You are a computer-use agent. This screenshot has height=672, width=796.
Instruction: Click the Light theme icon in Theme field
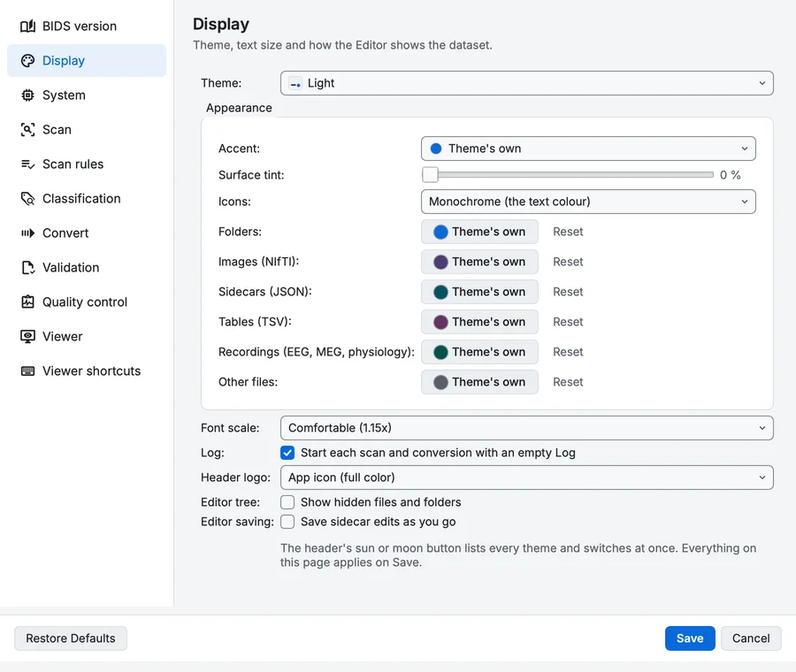tap(295, 83)
